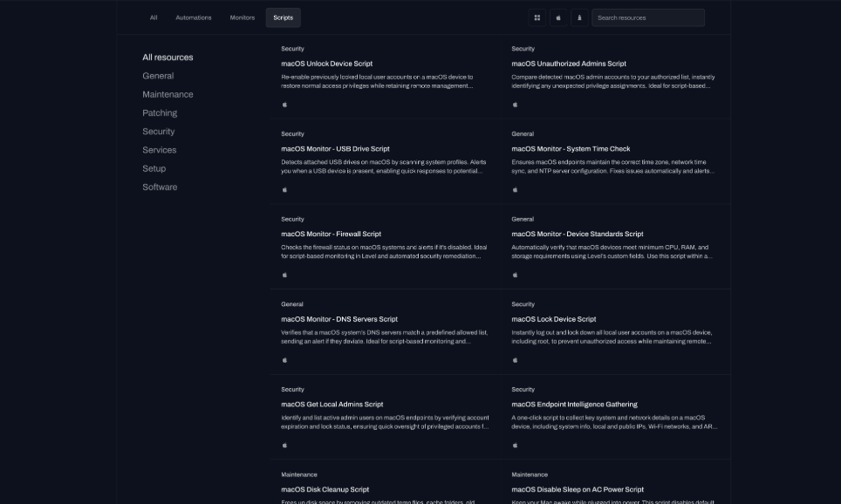Show Software category resources
Viewport: 841px width, 504px height.
[x=160, y=187]
